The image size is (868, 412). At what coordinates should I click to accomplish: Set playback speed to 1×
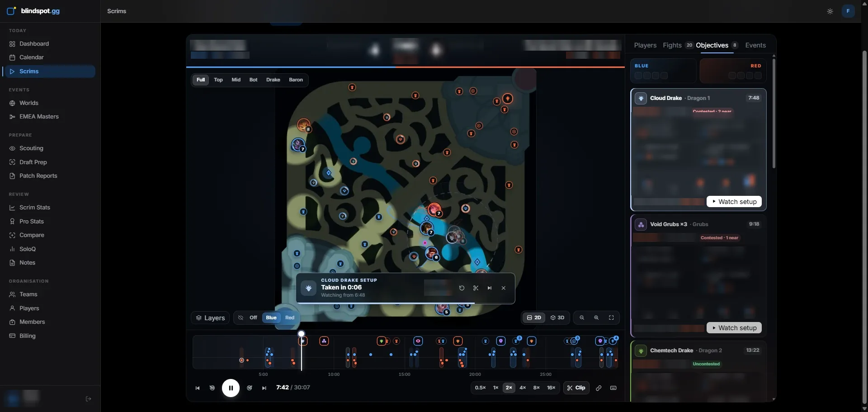click(495, 388)
